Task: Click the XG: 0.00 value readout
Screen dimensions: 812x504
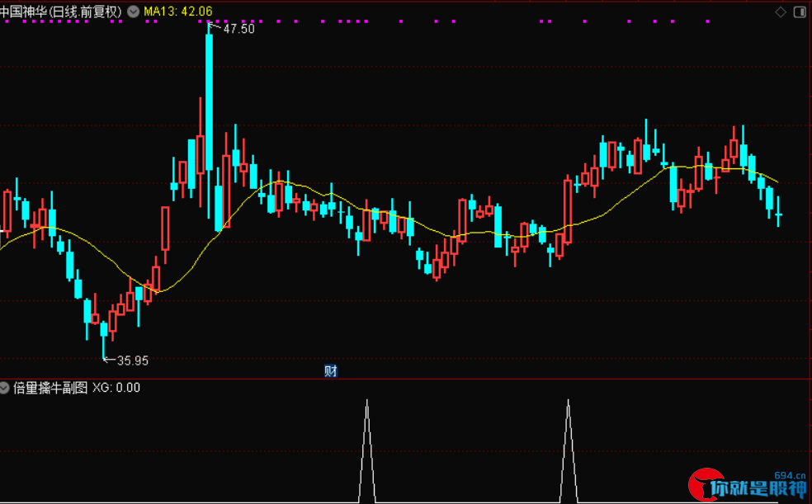Action: coord(116,388)
